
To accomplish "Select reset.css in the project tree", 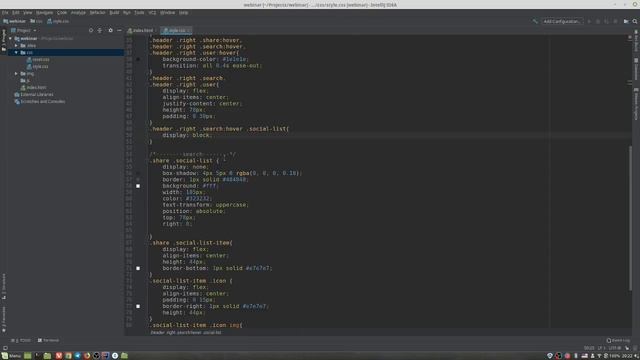I will click(x=38, y=60).
